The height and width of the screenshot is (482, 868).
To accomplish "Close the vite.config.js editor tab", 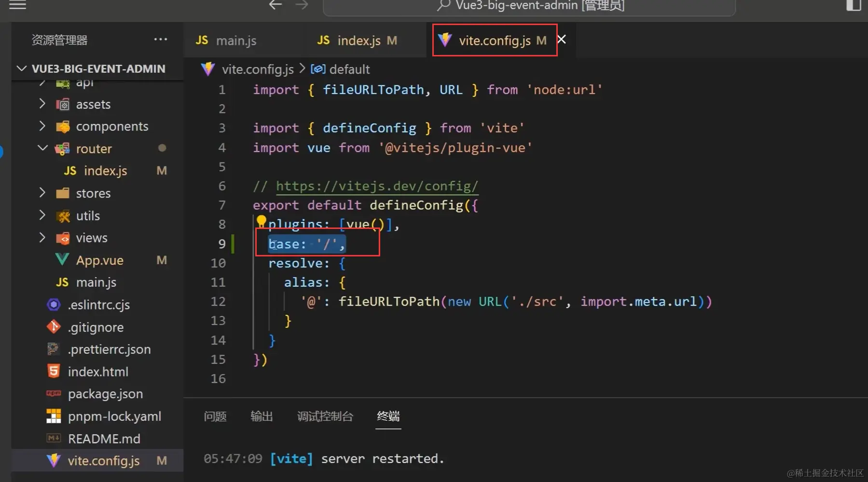I will pos(562,40).
